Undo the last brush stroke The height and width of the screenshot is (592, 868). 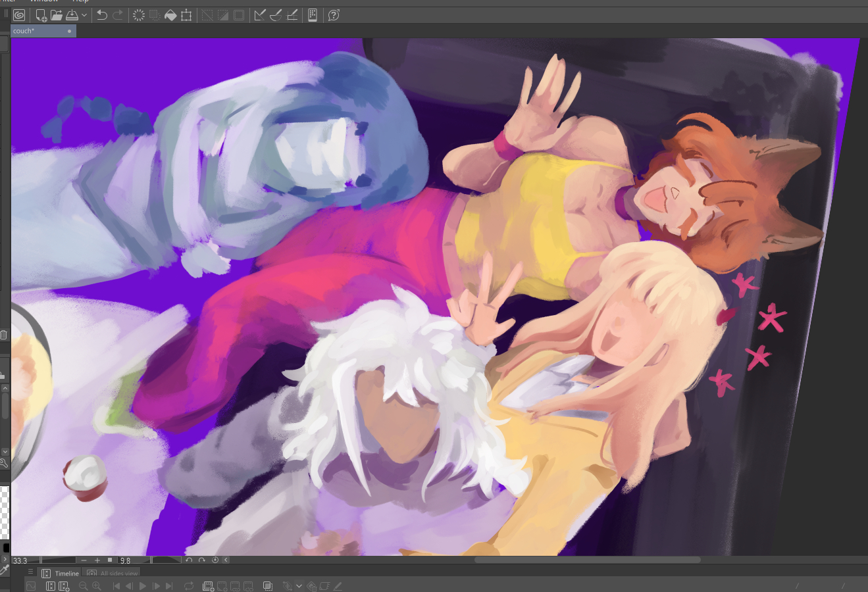102,15
